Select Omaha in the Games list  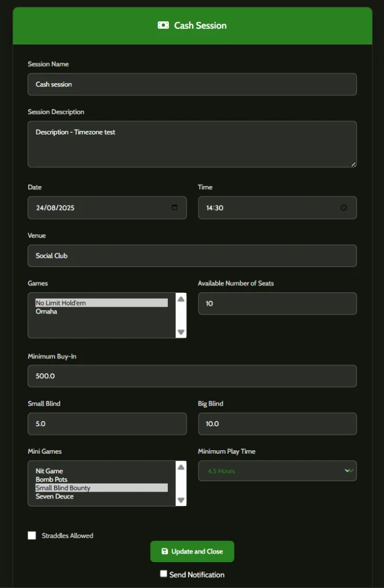click(47, 311)
